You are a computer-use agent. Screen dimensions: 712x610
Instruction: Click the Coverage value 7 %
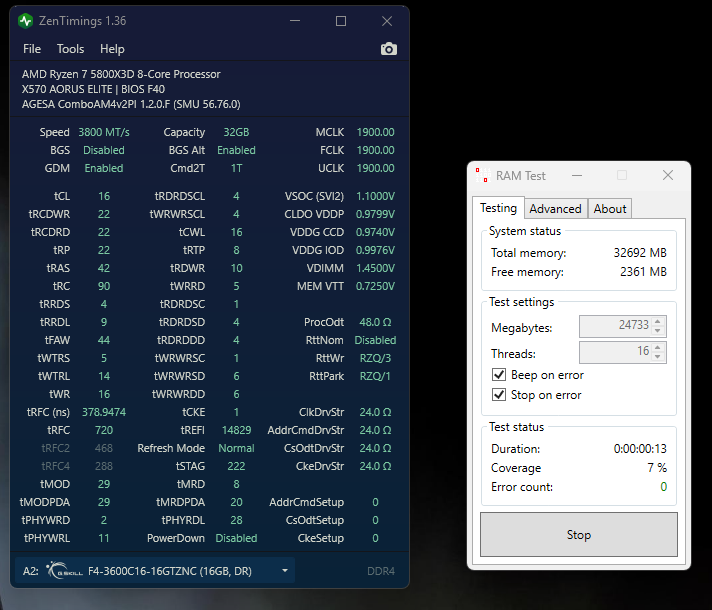[x=657, y=468]
